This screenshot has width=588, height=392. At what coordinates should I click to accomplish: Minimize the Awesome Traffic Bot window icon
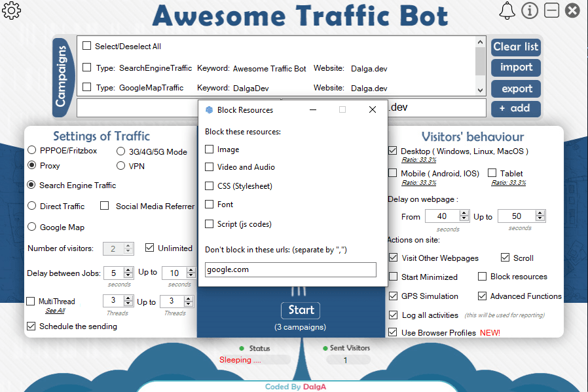[x=551, y=10]
